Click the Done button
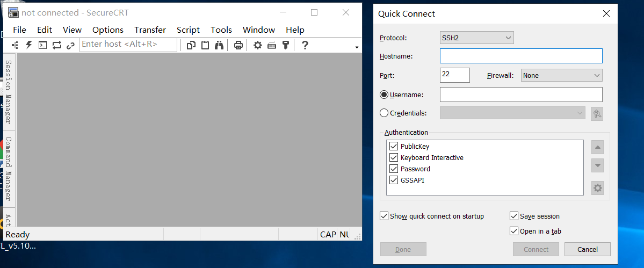The width and height of the screenshot is (644, 268). coord(403,249)
